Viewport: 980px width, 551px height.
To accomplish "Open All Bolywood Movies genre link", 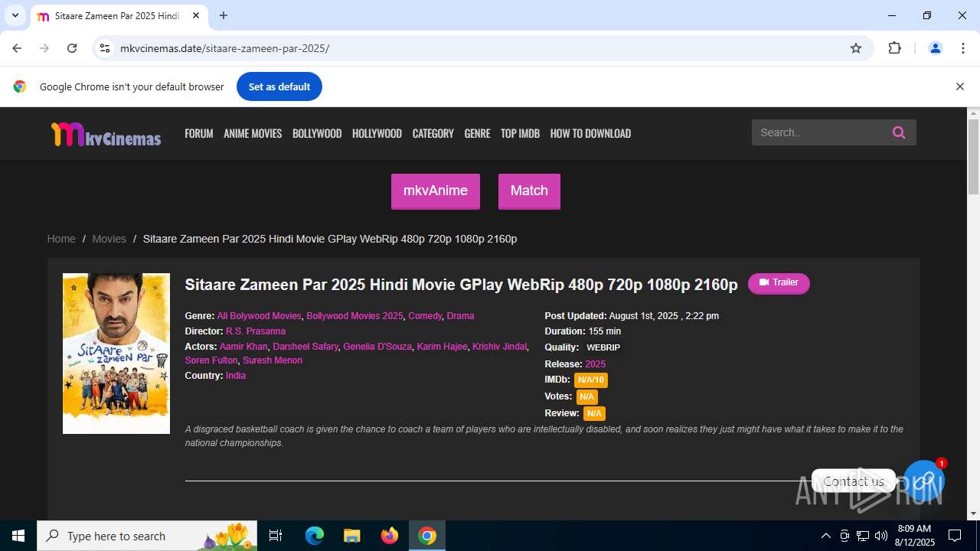I will click(x=259, y=316).
